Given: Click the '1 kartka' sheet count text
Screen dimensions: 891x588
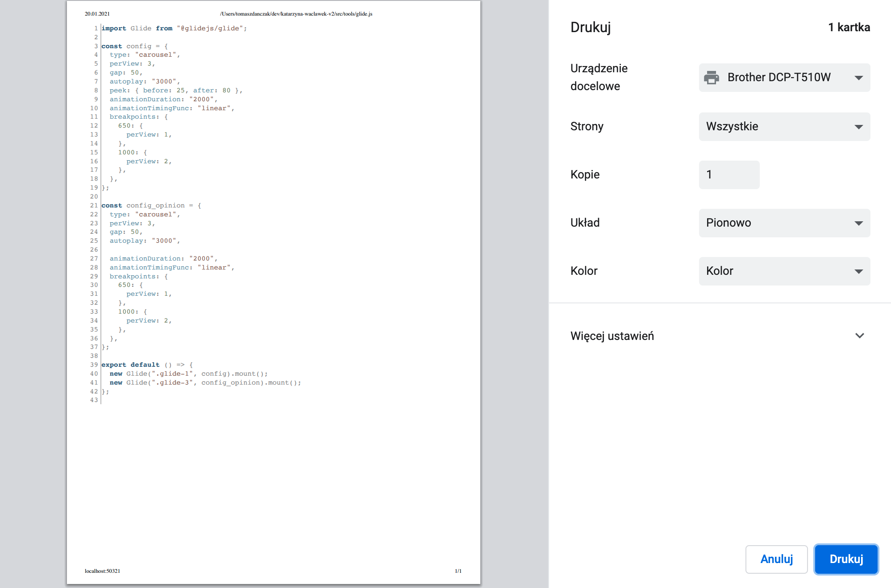Looking at the screenshot, I should (x=849, y=28).
